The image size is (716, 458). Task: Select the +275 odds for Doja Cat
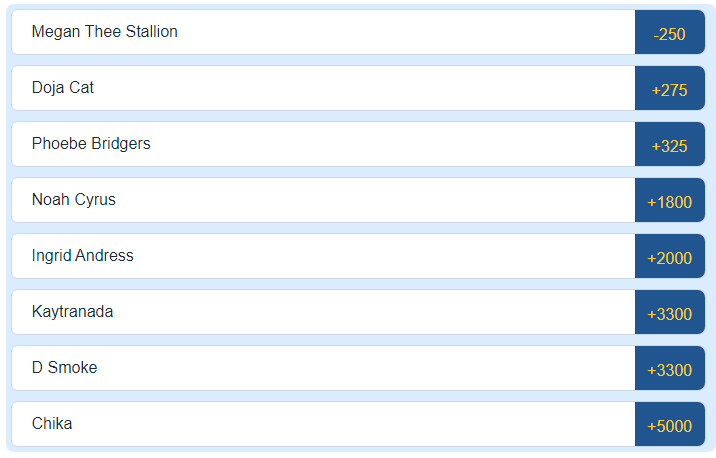pos(669,89)
